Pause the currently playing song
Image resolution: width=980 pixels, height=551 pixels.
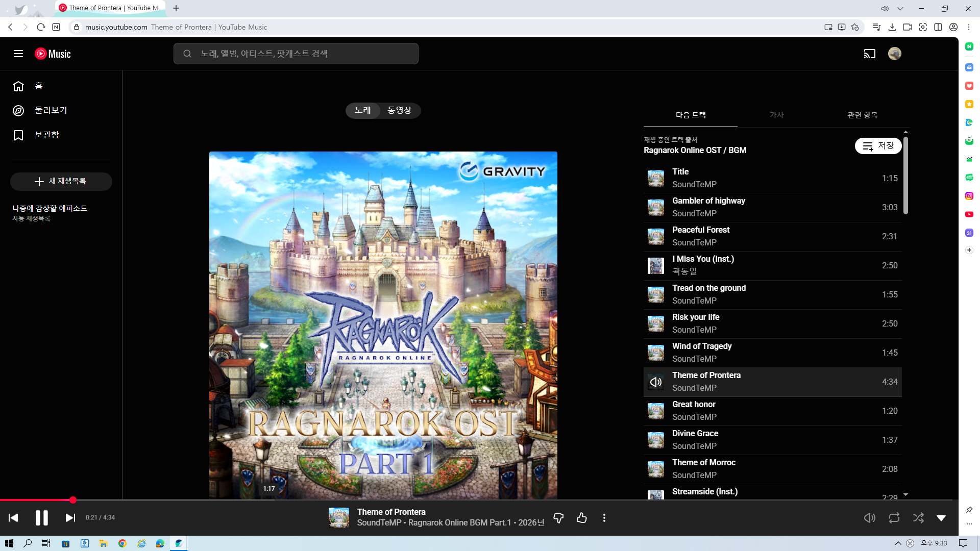(42, 518)
